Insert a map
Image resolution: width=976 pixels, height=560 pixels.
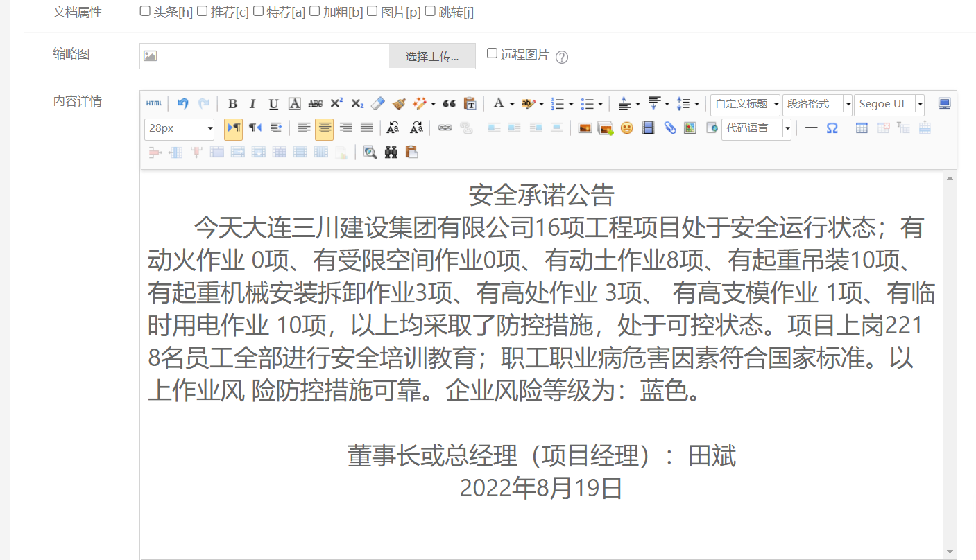pyautogui.click(x=690, y=128)
